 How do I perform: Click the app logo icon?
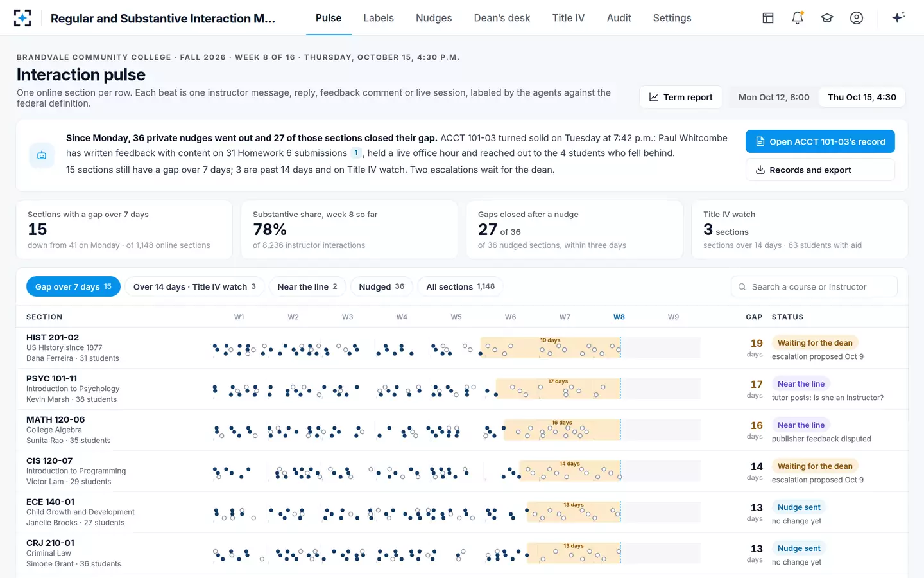(x=22, y=18)
